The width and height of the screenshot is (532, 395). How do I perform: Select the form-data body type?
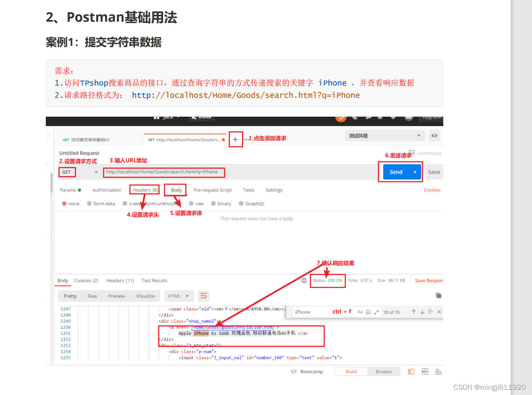[x=89, y=203]
